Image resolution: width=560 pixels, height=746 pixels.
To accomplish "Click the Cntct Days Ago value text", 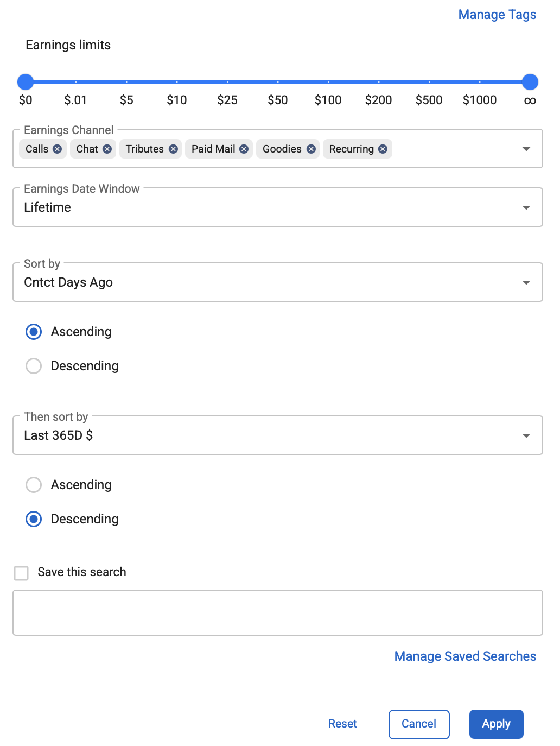I will [x=68, y=282].
